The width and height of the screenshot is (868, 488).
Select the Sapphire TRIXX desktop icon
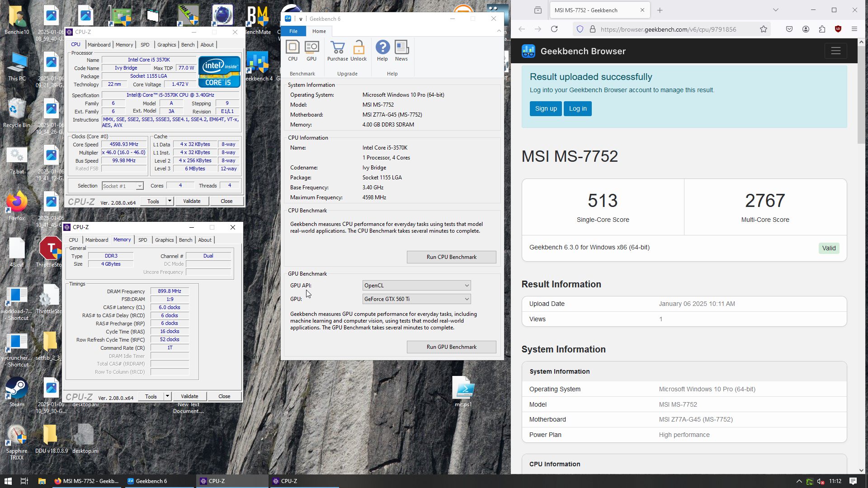(17, 443)
